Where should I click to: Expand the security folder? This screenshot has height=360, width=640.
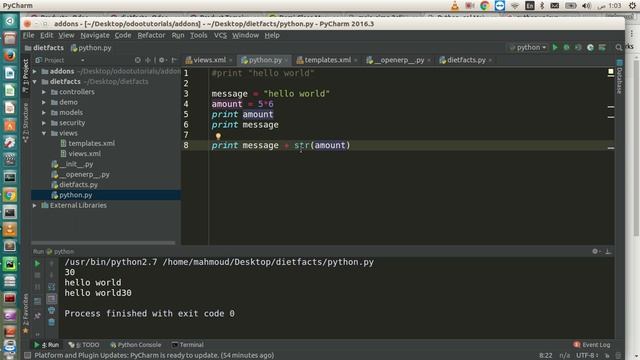(x=44, y=123)
